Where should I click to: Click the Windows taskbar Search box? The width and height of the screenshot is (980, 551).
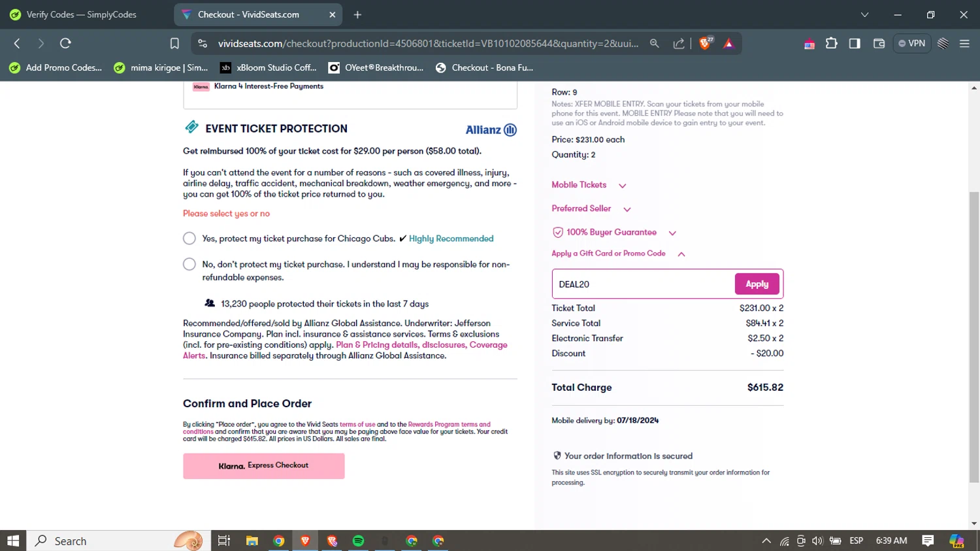[x=119, y=541]
